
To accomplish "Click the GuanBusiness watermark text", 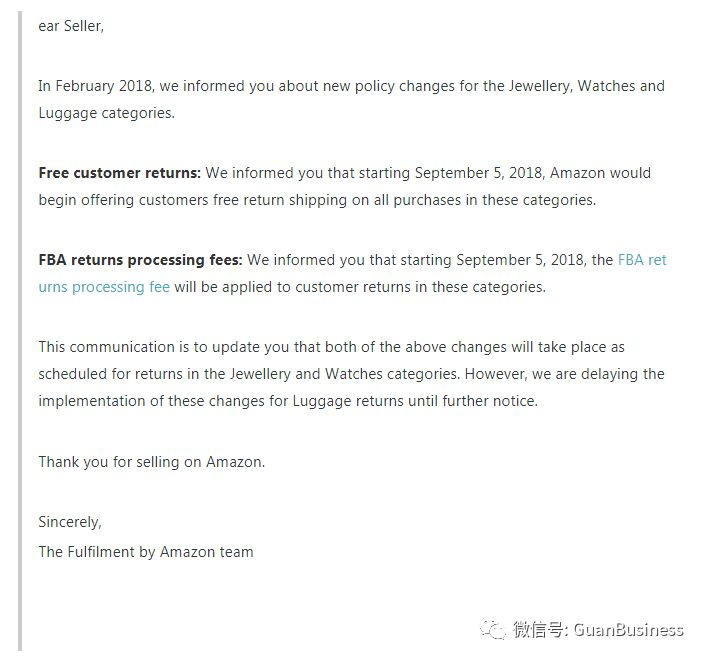I will 629,629.
